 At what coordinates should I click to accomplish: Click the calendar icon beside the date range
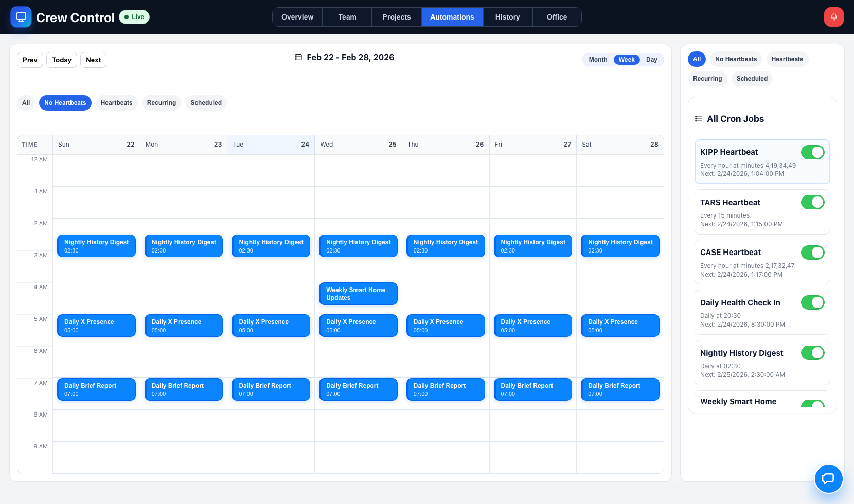click(298, 57)
